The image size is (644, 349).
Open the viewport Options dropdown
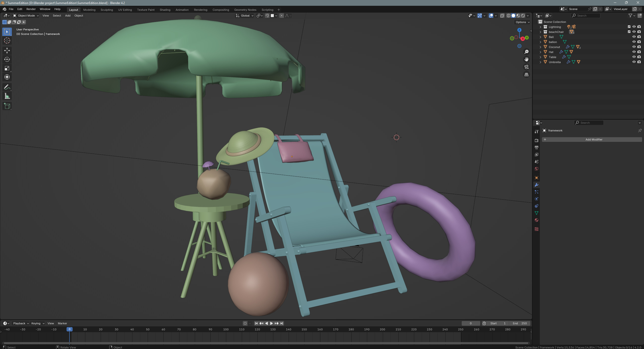point(522,22)
